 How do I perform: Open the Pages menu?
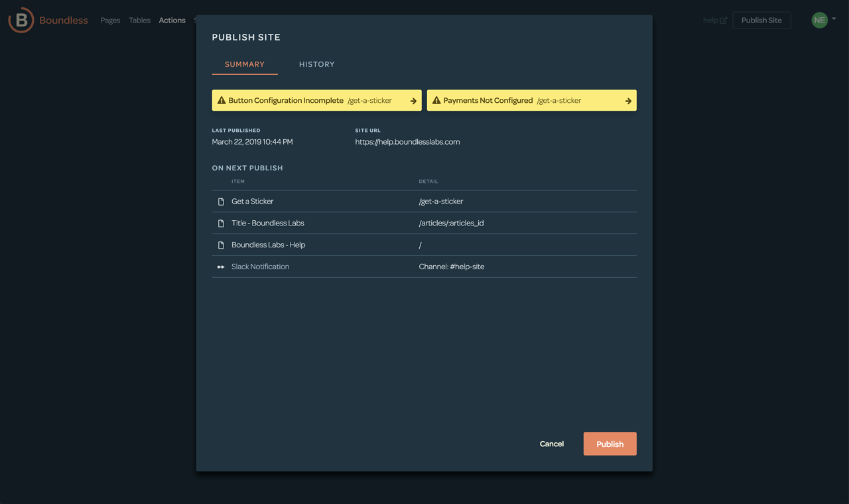tap(110, 21)
